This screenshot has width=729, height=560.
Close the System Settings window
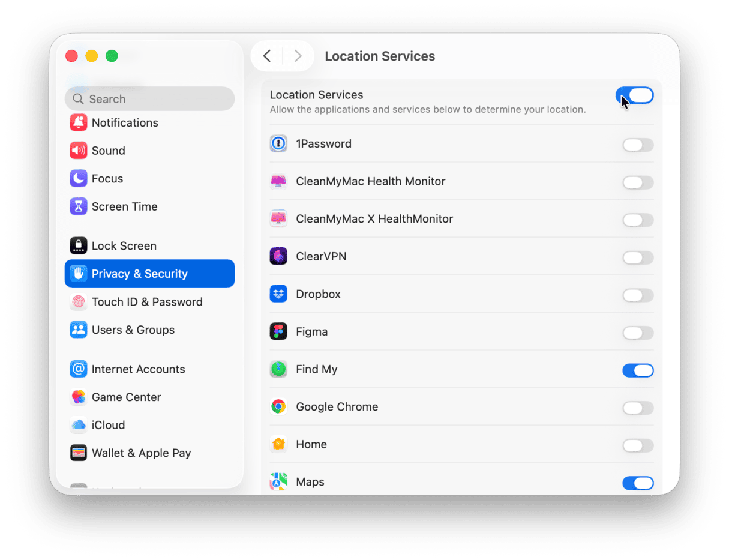72,56
